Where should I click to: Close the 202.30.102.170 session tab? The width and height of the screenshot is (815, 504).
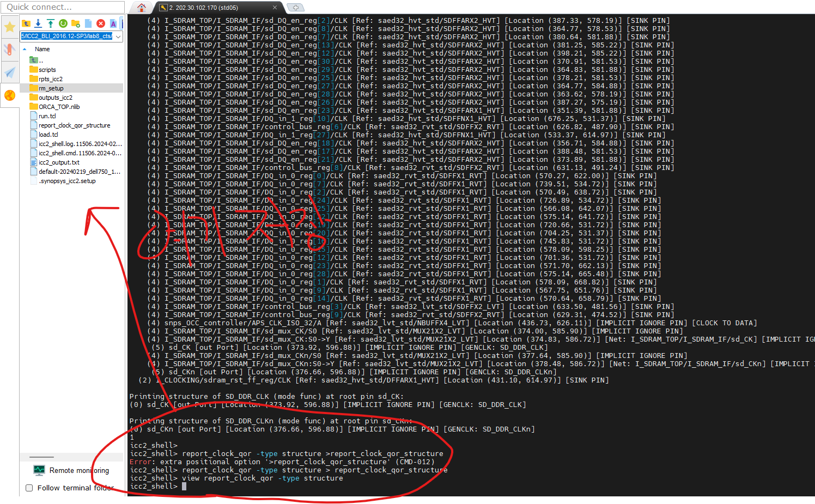pos(275,8)
